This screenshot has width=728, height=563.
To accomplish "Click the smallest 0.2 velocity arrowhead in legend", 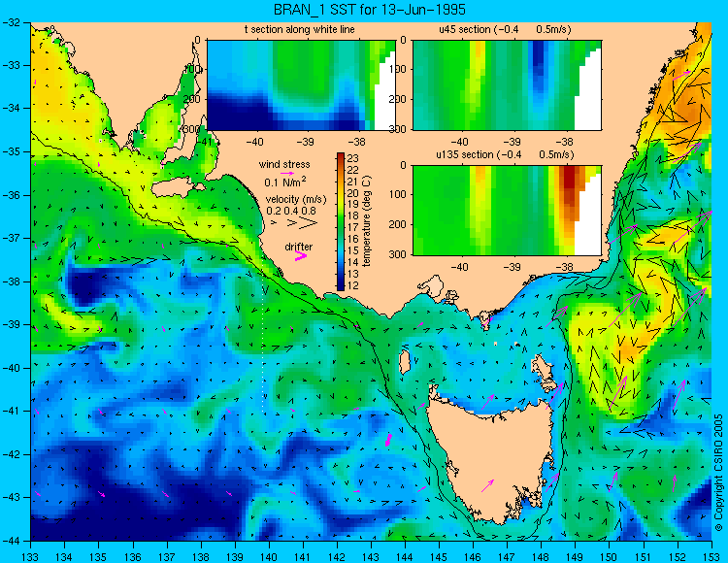I will [274, 223].
